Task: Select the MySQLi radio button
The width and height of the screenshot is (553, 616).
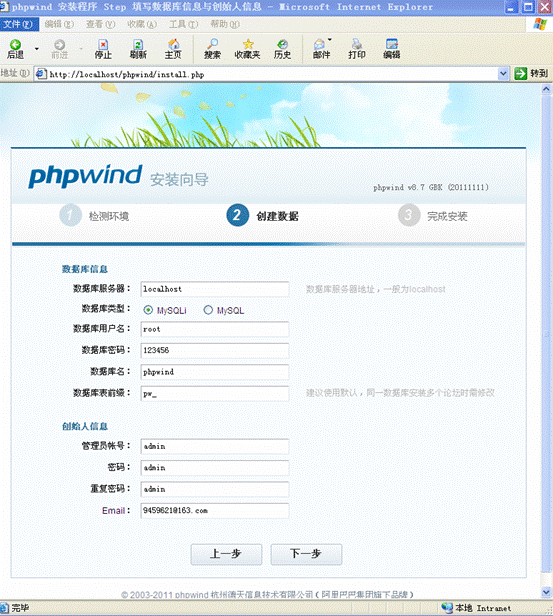Action: (148, 310)
